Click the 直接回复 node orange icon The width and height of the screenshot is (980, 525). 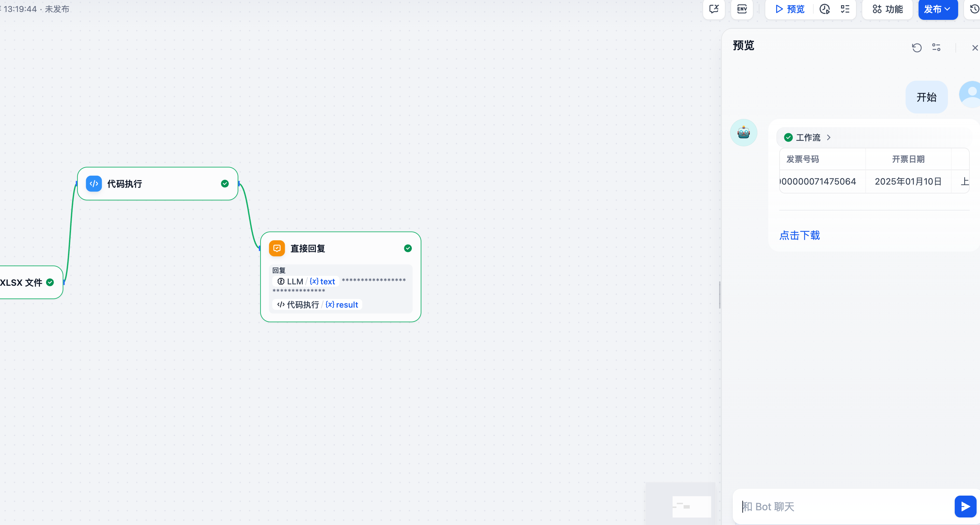[x=277, y=248]
